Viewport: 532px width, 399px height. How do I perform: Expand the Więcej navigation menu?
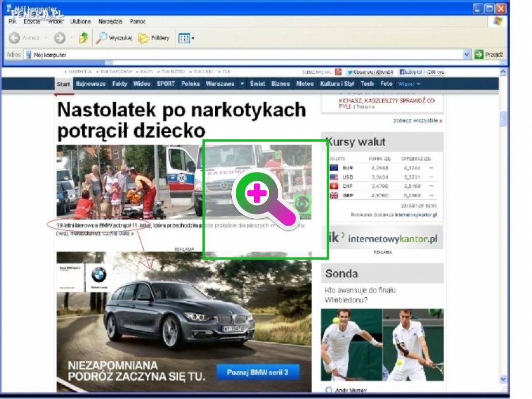click(x=409, y=83)
